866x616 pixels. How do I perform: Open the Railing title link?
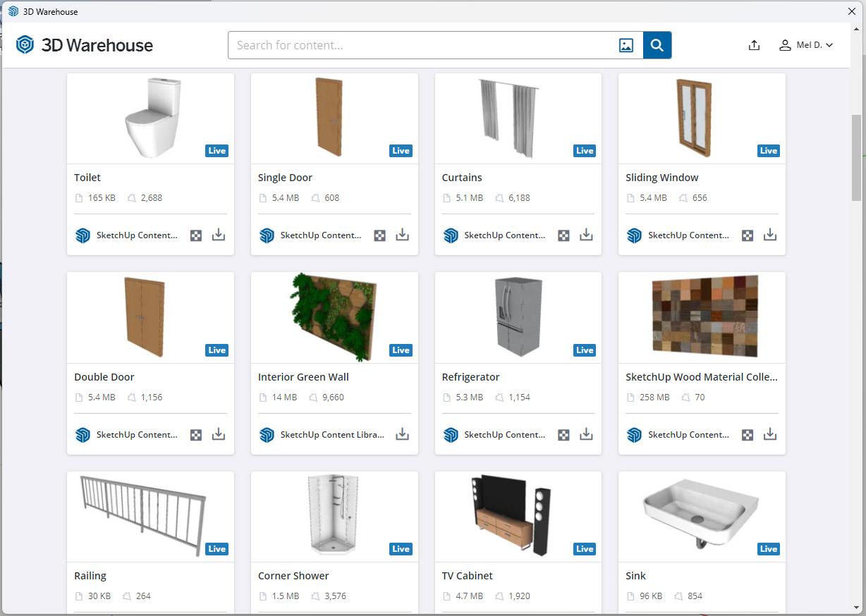90,576
